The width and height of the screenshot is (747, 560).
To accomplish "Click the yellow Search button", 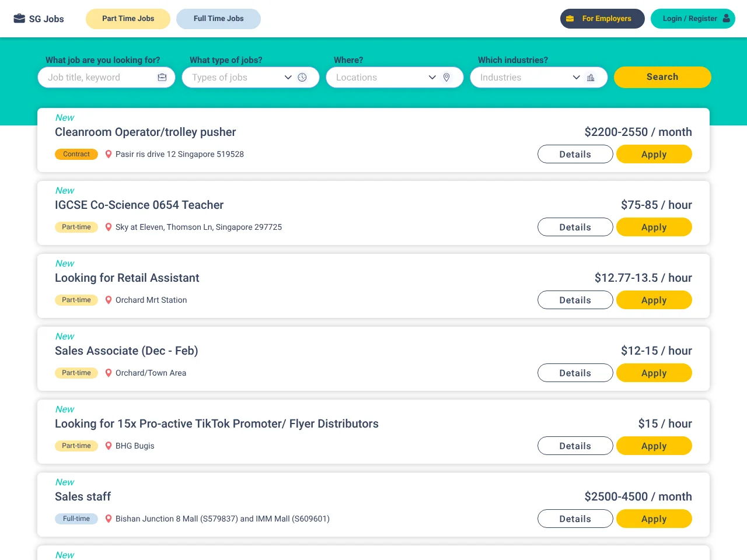I will point(662,77).
